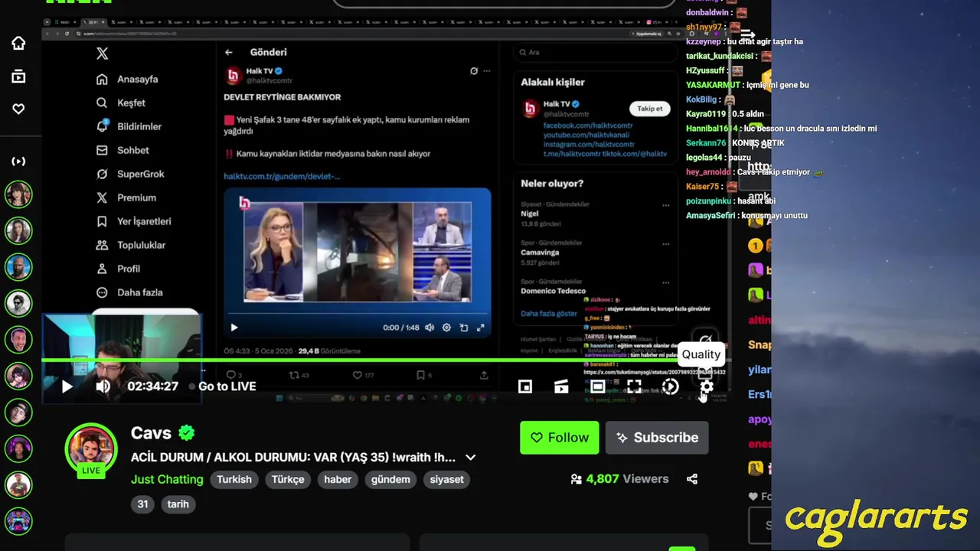Toggle theater mode in Kick player
This screenshot has width=980, height=551.
click(598, 386)
